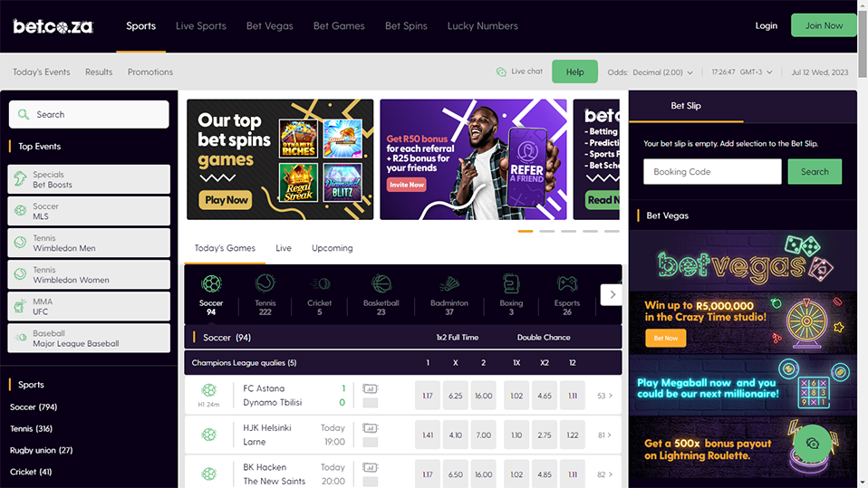Open the Boxing glove icon

pyautogui.click(x=511, y=284)
